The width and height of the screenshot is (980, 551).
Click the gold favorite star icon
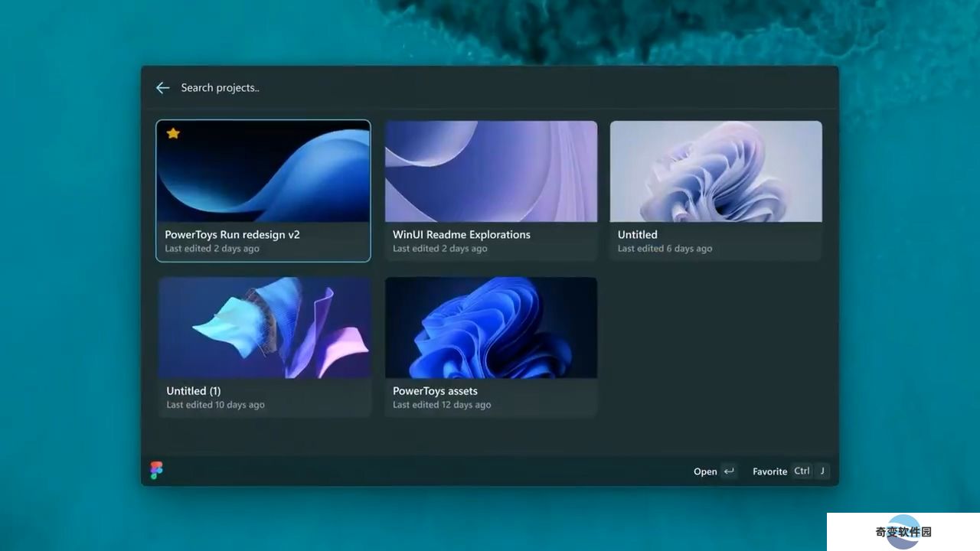coord(173,133)
